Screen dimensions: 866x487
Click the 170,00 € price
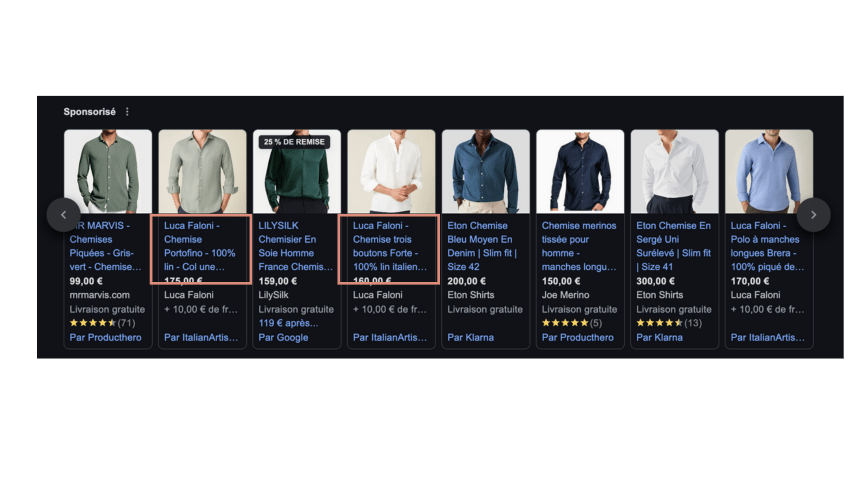750,281
